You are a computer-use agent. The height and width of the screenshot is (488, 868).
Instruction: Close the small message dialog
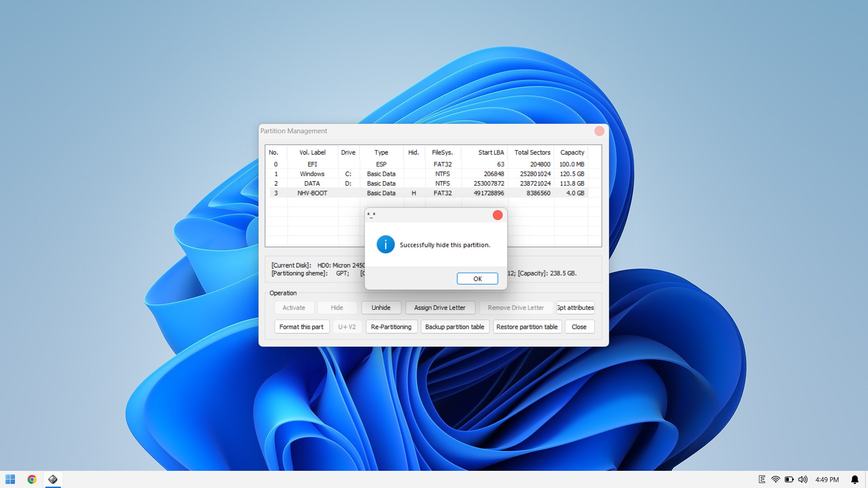pos(497,215)
